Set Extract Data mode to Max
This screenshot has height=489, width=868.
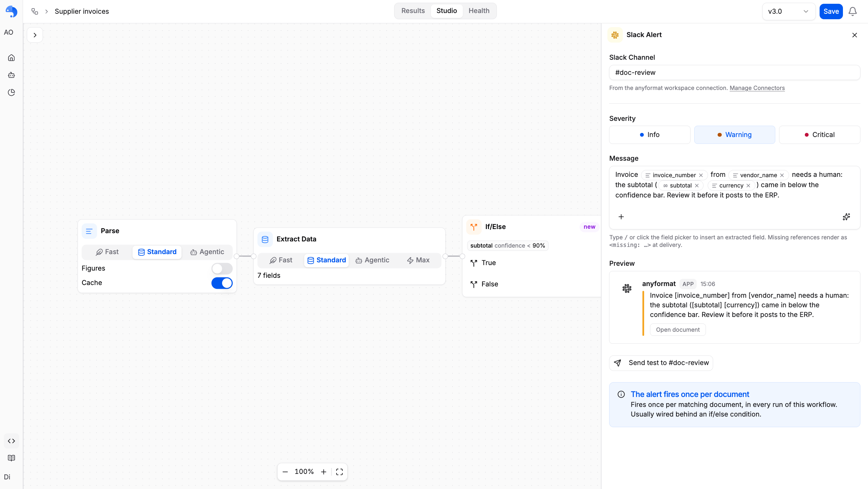tap(418, 260)
